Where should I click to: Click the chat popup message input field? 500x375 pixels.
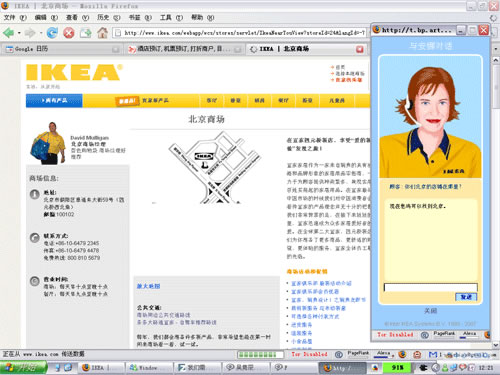coord(430,287)
